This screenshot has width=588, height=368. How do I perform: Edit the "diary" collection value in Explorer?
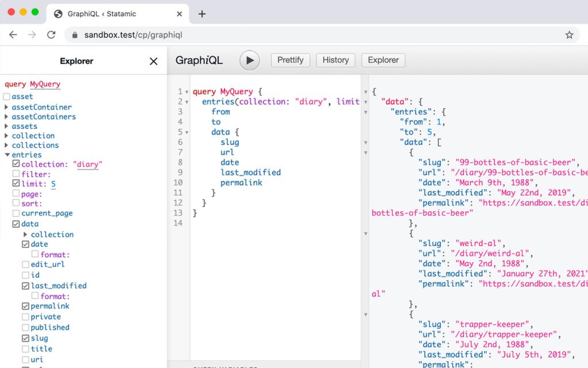pyautogui.click(x=87, y=164)
